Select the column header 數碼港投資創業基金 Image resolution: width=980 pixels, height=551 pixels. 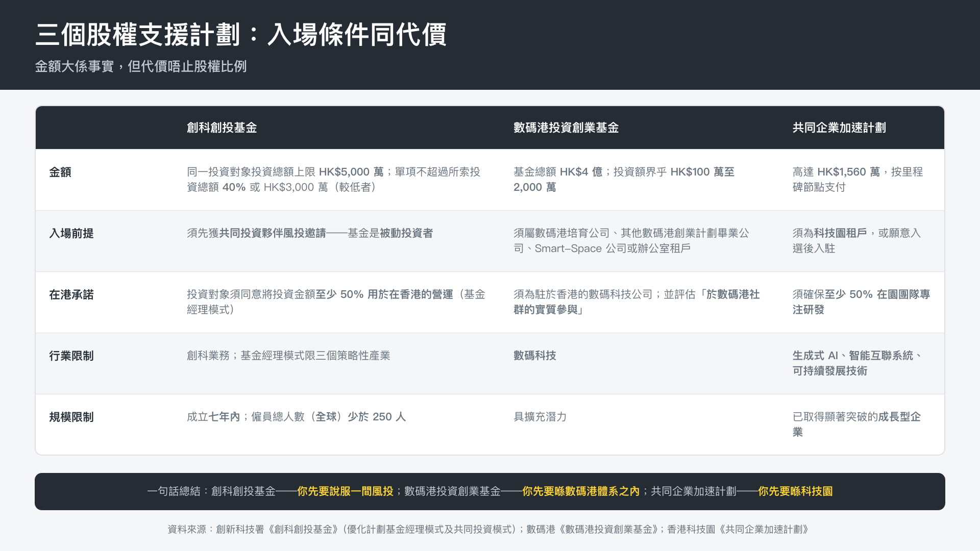click(566, 128)
